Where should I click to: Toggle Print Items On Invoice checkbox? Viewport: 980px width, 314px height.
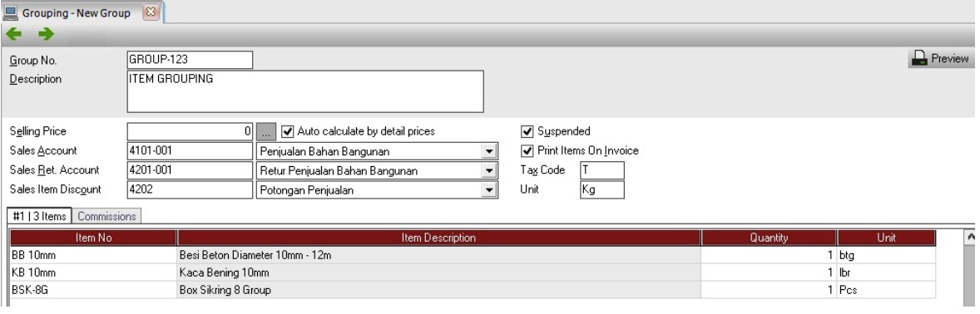pos(527,151)
